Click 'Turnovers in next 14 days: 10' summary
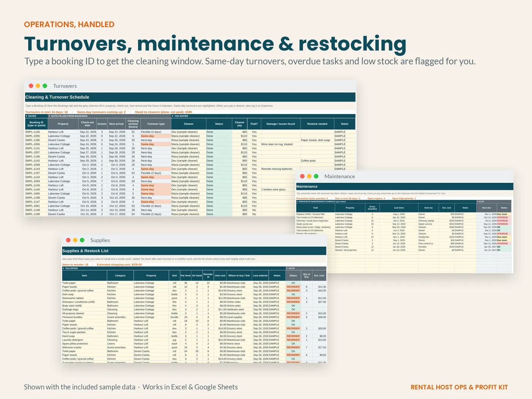The height and width of the screenshot is (399, 532). pyautogui.click(x=46, y=112)
